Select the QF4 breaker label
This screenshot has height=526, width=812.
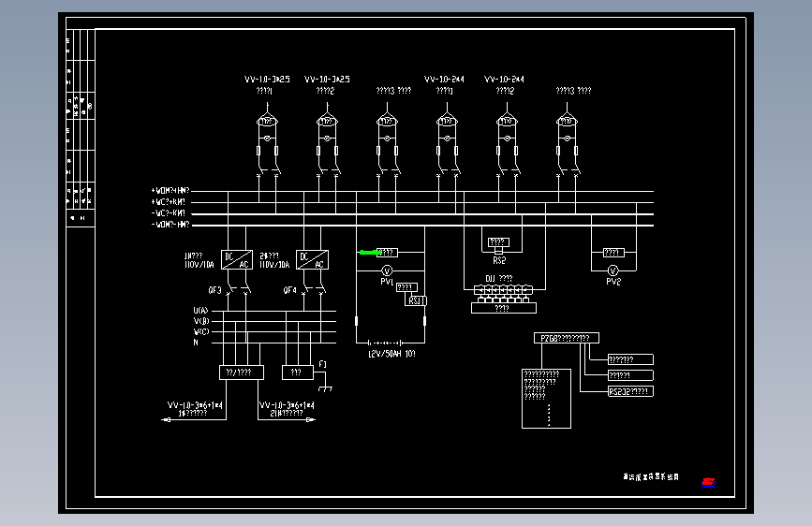pyautogui.click(x=290, y=290)
